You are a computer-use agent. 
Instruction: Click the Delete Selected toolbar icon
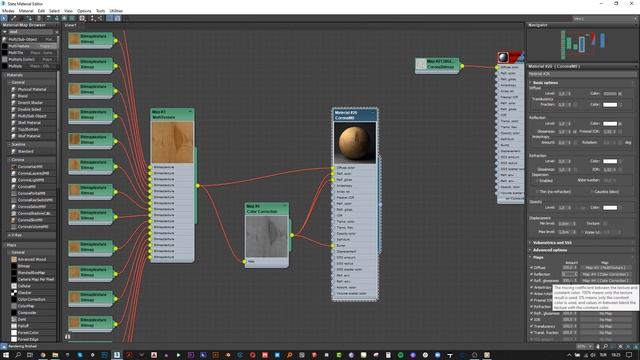39,18
